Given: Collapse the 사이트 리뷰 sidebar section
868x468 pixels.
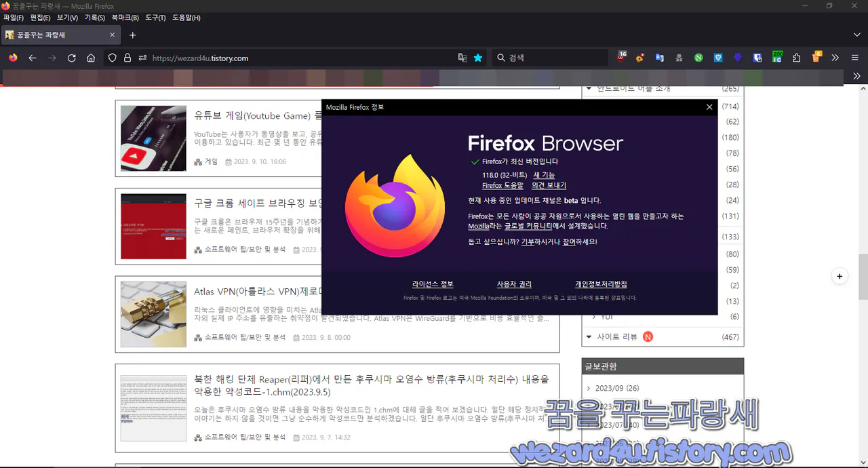Looking at the screenshot, I should (588, 336).
